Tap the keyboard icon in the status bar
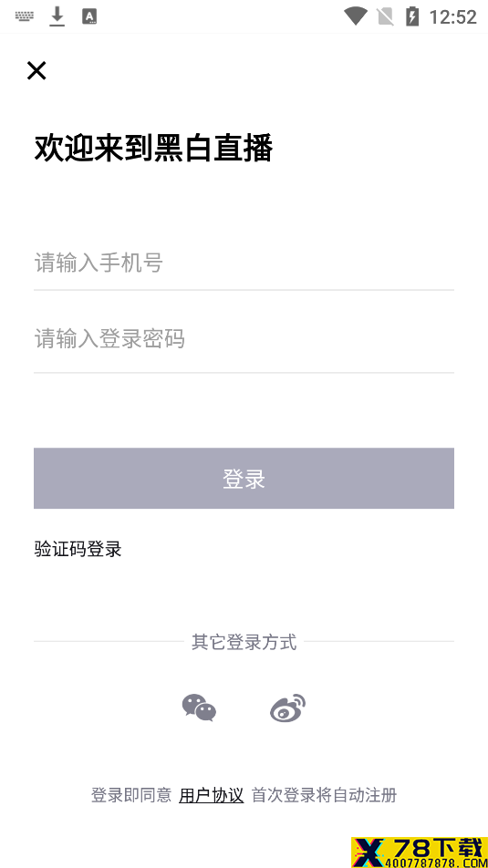Viewport: 488px width, 868px height. tap(25, 16)
